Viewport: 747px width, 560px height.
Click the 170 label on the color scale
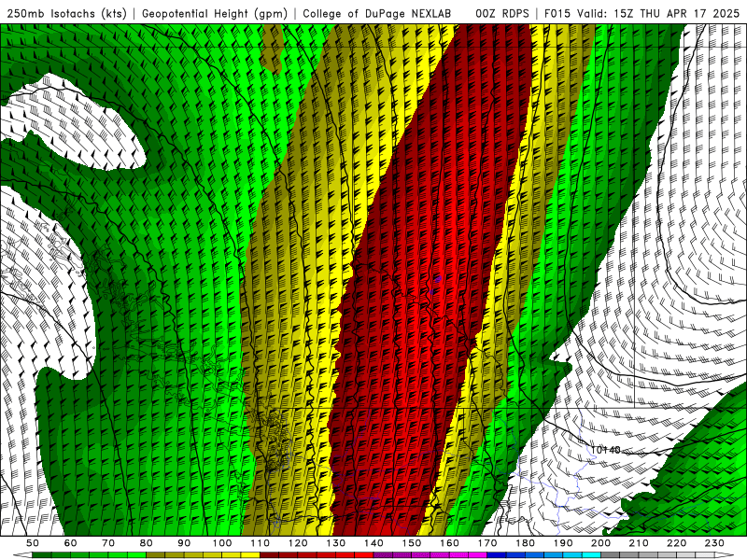487,543
